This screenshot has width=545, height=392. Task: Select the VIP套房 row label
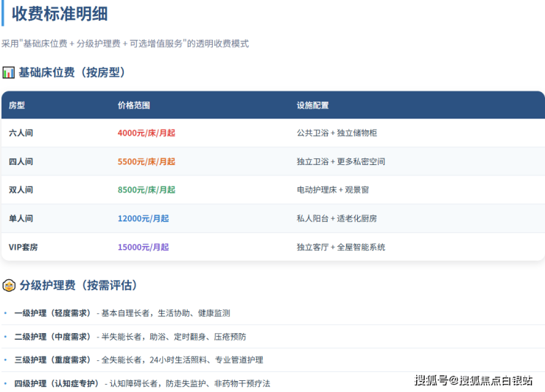pyautogui.click(x=23, y=247)
